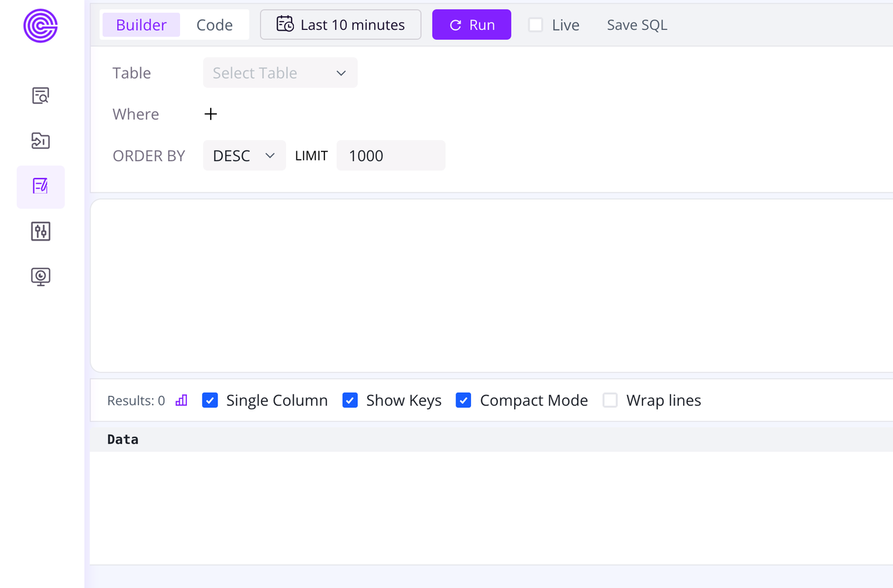Screen dimensions: 893x588
Task: Open the Select Table dropdown
Action: (x=279, y=73)
